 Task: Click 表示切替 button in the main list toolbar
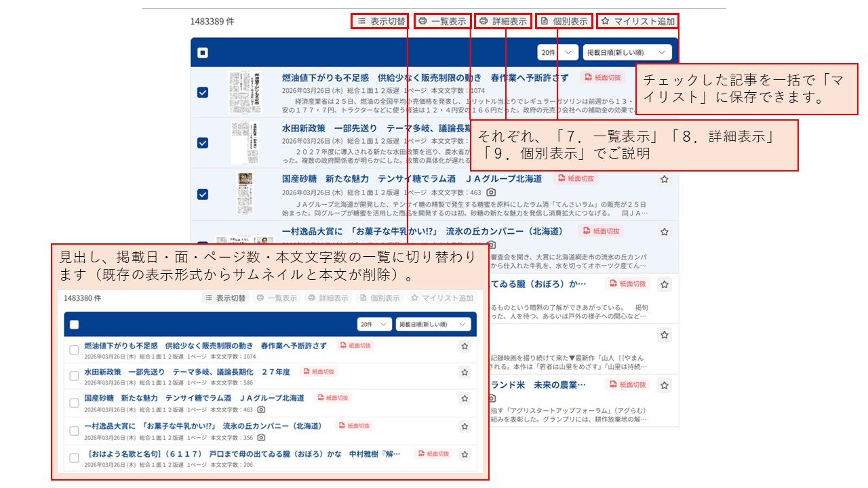point(380,21)
